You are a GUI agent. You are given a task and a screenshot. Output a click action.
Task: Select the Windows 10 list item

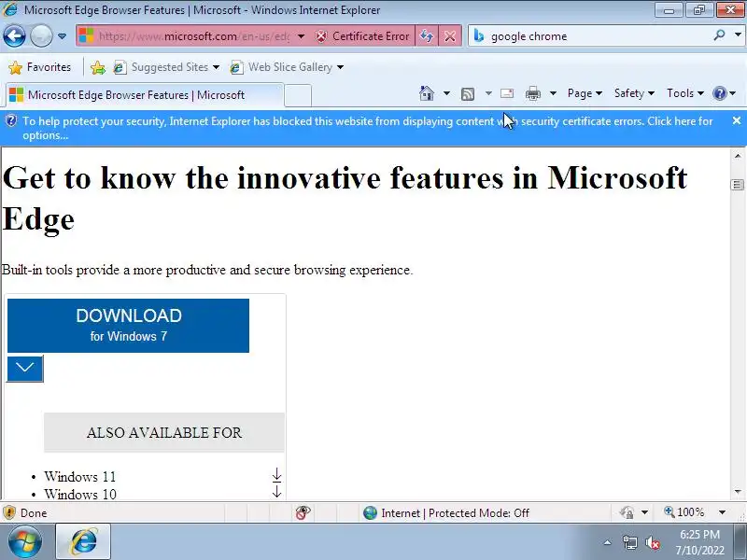point(80,494)
